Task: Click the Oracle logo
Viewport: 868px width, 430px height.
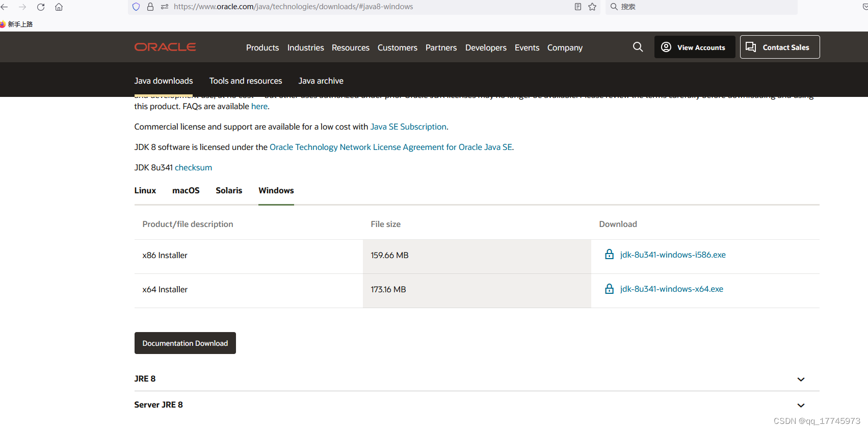Action: 165,47
